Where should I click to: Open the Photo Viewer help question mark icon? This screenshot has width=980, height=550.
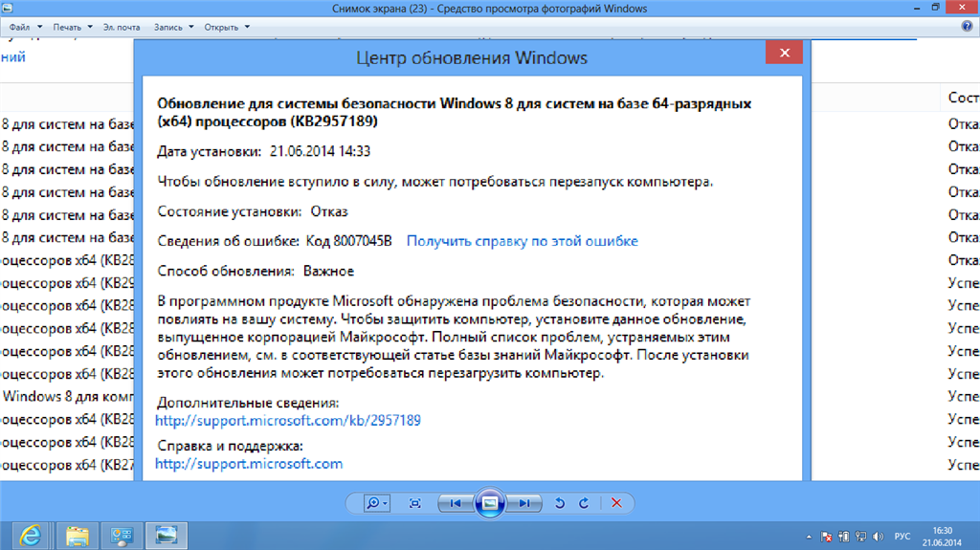[967, 26]
